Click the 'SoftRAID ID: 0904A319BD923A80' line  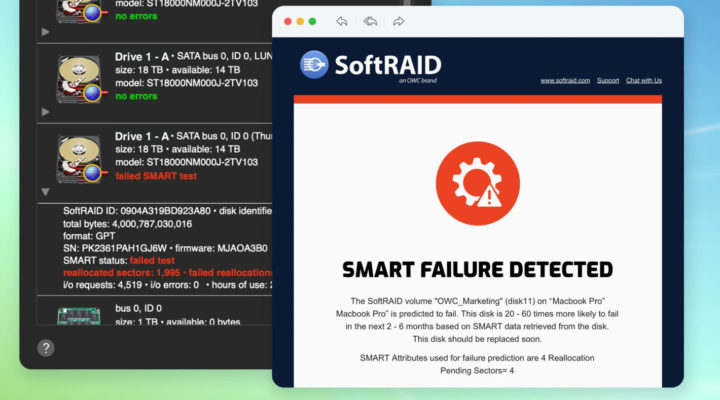pyautogui.click(x=168, y=211)
